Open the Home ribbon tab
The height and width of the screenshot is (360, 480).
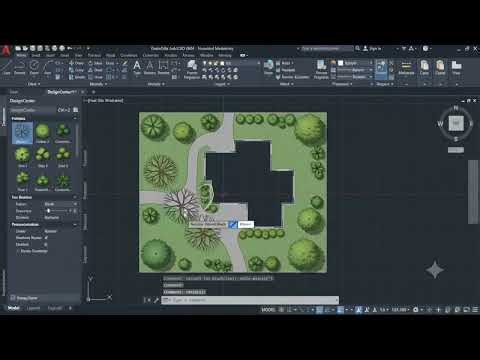(x=21, y=55)
